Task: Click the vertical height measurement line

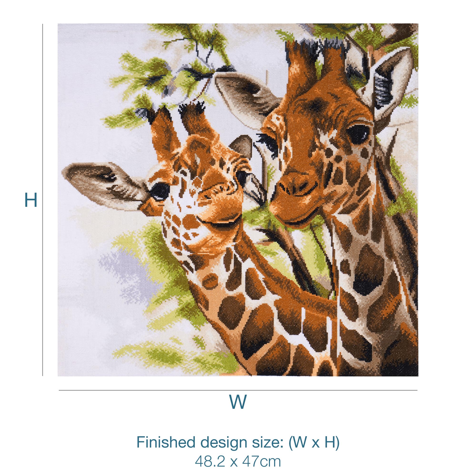Action: coord(43,200)
